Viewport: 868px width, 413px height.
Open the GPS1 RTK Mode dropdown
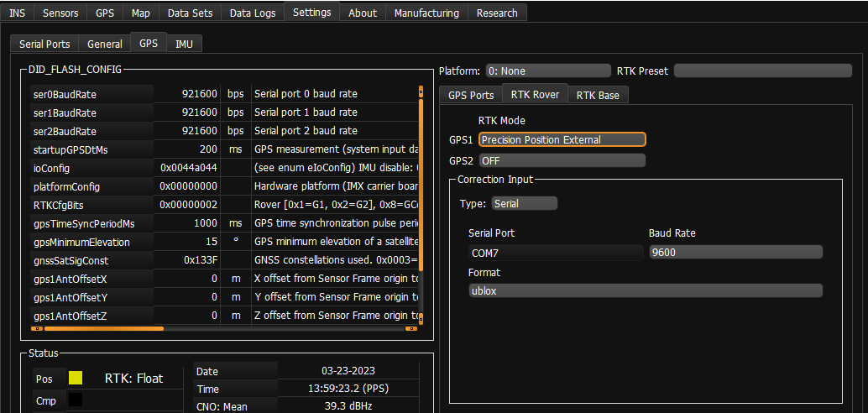[562, 139]
